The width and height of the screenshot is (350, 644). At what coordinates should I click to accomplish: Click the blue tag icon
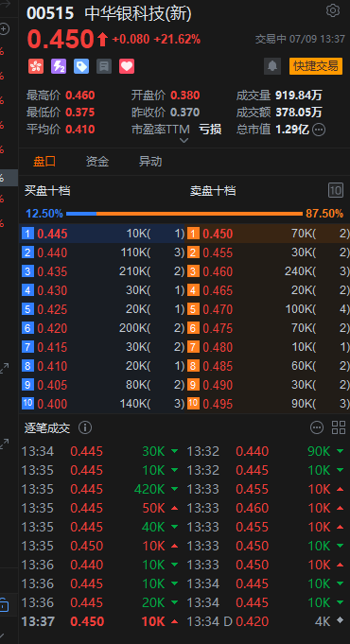pyautogui.click(x=81, y=66)
